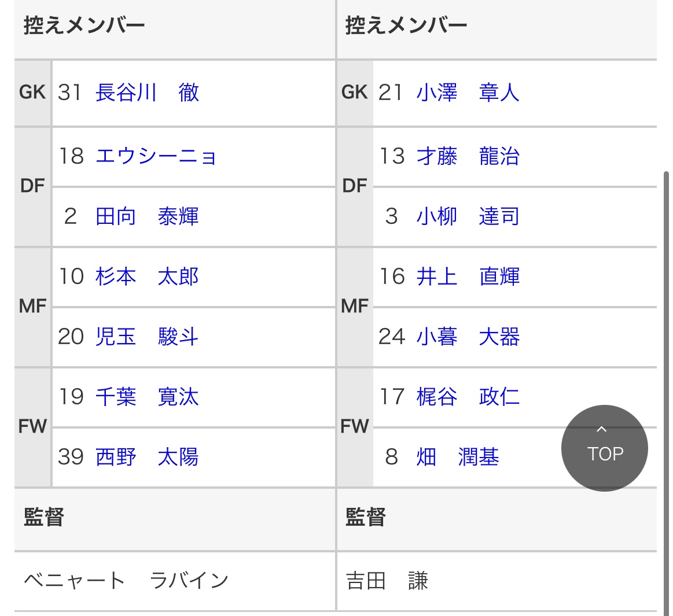Tap the TOP scroll-up button
This screenshot has height=616, width=673.
pos(604,448)
